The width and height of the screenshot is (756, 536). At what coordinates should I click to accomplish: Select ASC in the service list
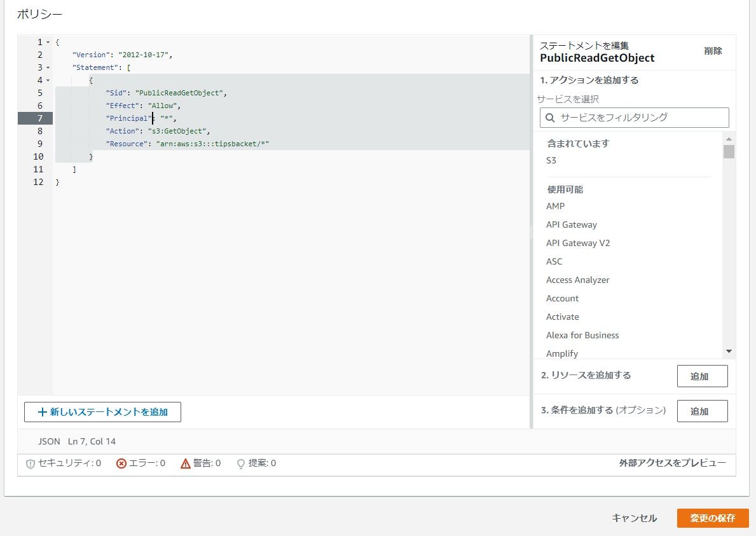point(554,262)
